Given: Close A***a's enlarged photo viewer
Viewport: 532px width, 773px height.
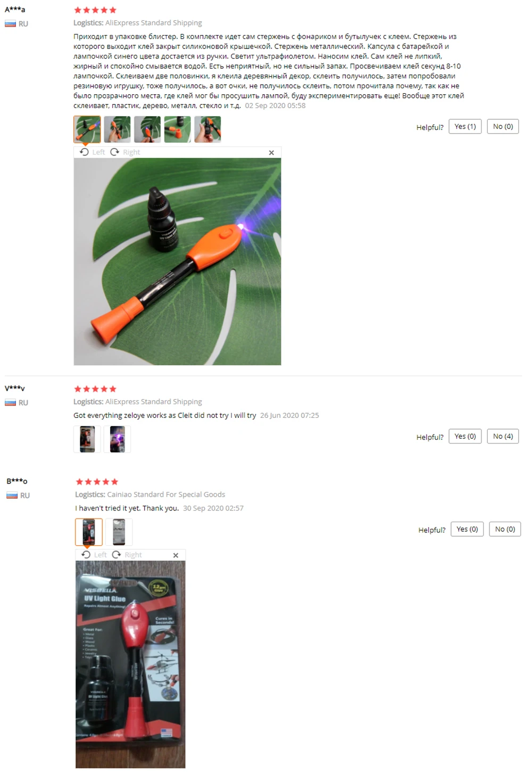Looking at the screenshot, I should pos(271,153).
